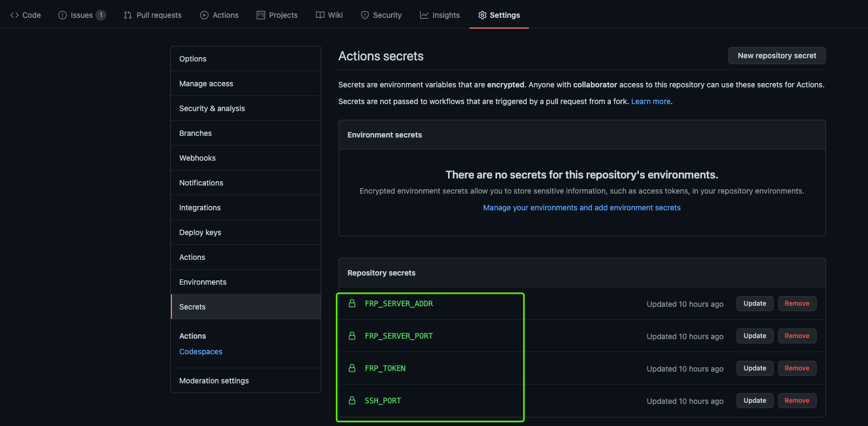Click the lock icon beside FRP_SERVER_PORT
Viewport: 868px width, 426px height.
click(x=352, y=336)
